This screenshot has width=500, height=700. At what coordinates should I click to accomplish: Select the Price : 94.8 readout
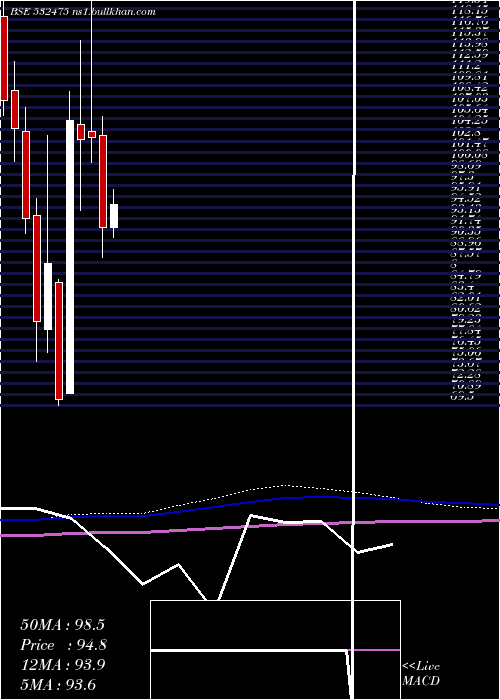(x=63, y=645)
